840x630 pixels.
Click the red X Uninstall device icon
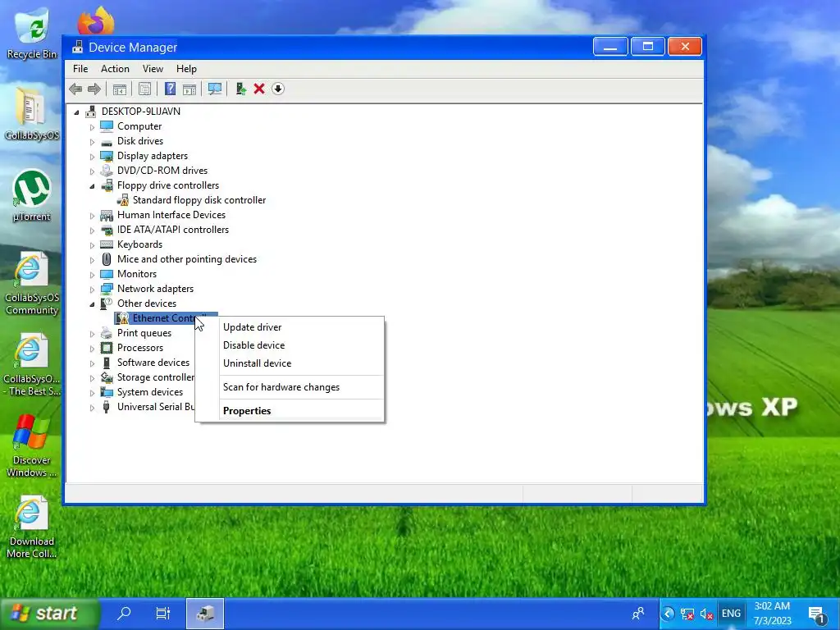(x=259, y=89)
